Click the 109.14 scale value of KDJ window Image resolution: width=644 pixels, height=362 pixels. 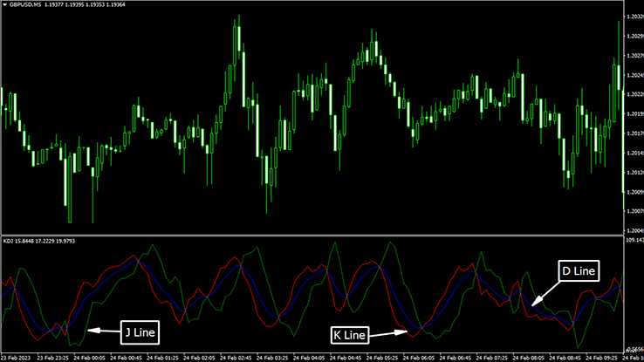tap(634, 240)
